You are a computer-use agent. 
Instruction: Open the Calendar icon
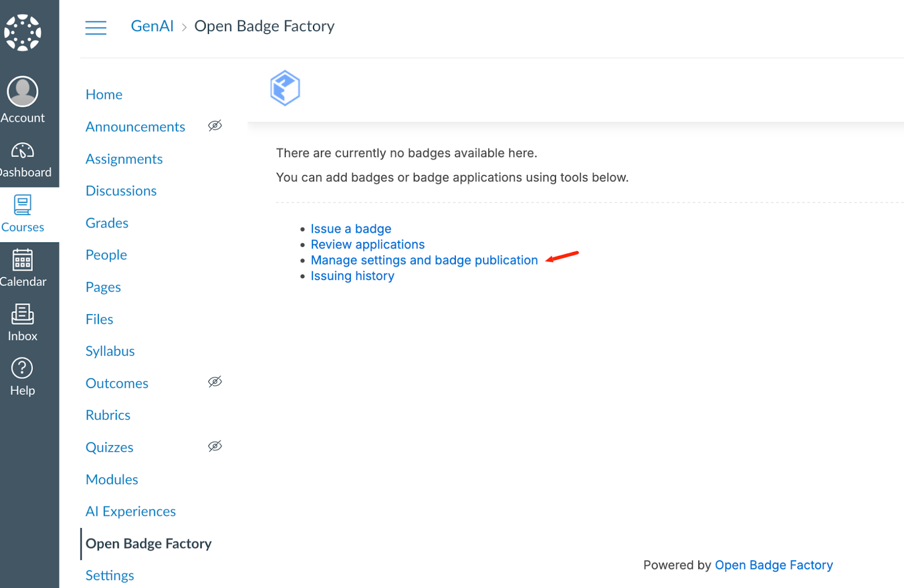pos(23,260)
